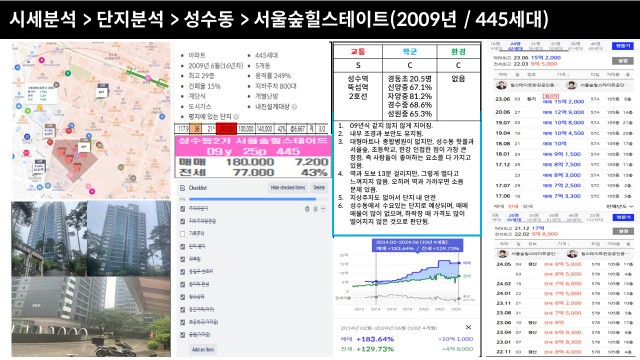
Task: Switch to the 월세 deal-type tab
Action: tap(528, 207)
